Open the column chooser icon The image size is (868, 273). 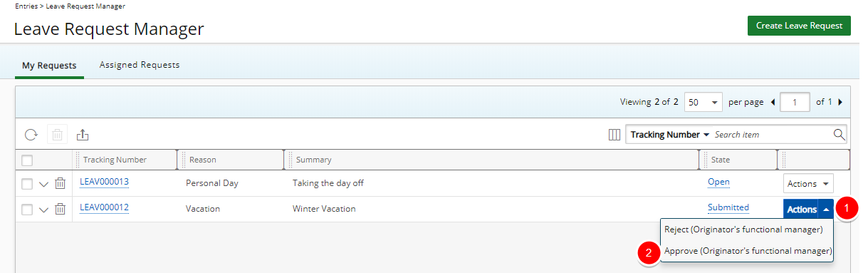pyautogui.click(x=615, y=135)
